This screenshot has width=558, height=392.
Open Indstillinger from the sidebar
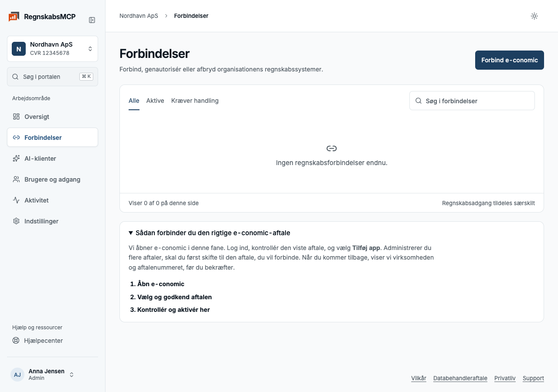click(52, 221)
